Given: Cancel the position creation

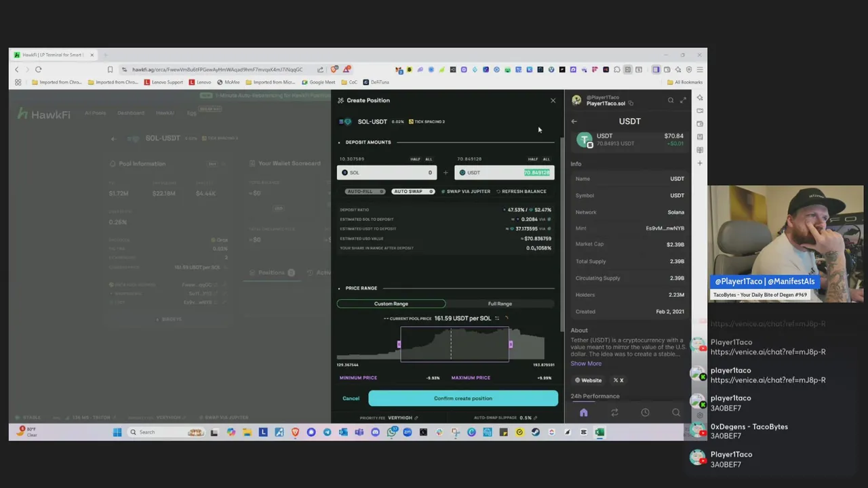Looking at the screenshot, I should [351, 399].
